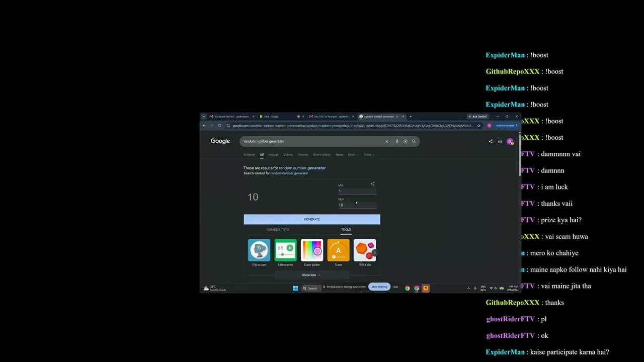Screen dimensions: 644x362
Task: Open corrected 'random number generator' link
Action: 302,168
